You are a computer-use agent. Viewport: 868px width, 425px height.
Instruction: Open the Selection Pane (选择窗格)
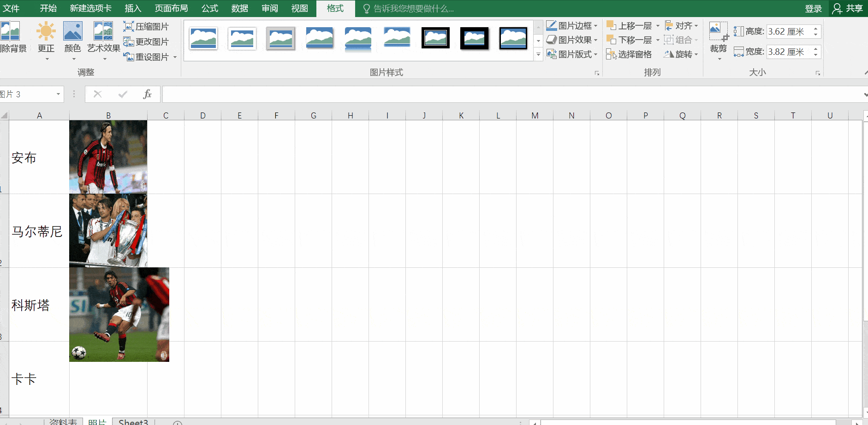click(x=629, y=54)
